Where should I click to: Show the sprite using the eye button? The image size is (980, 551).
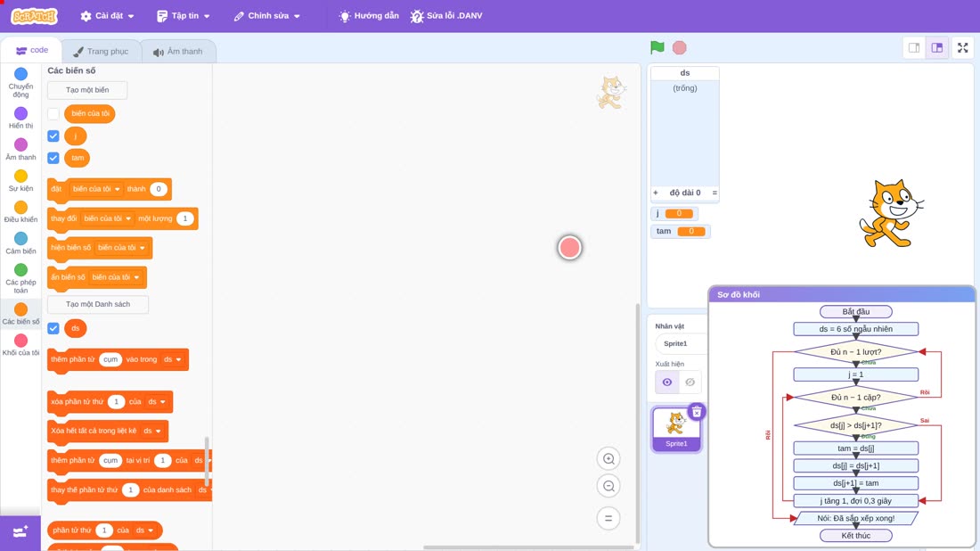(667, 382)
